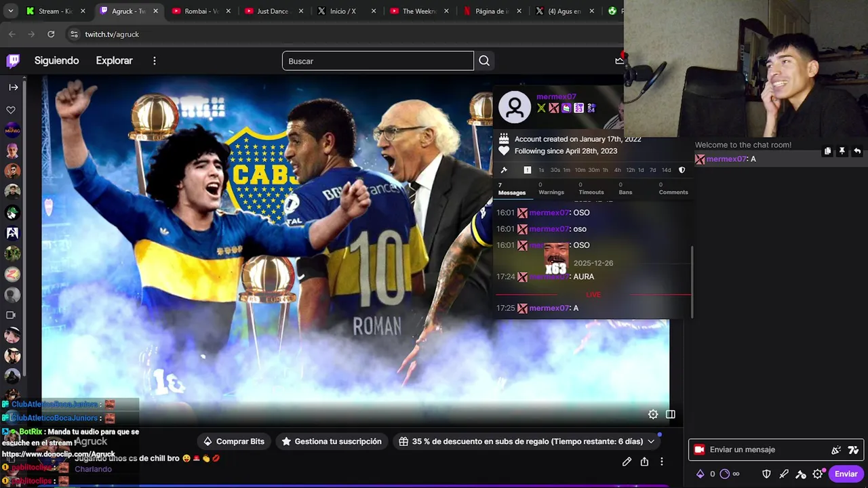Open the stream manager camera icon in sidebar
The height and width of the screenshot is (488, 868).
click(11, 315)
